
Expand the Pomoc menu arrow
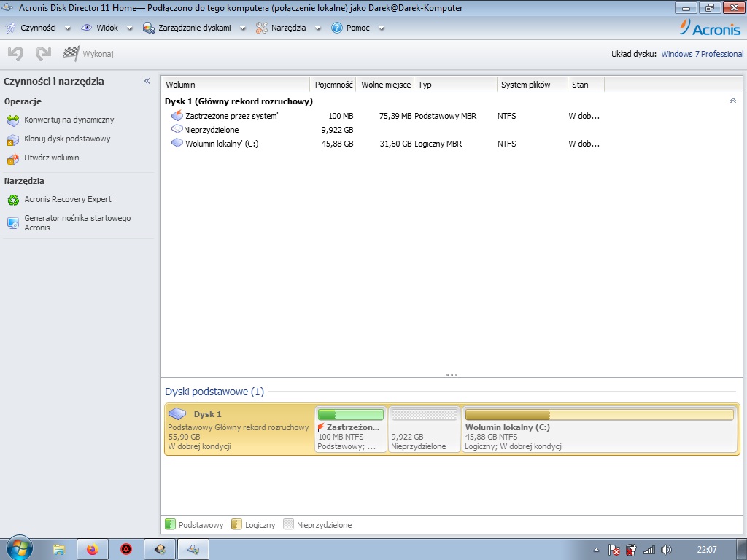point(381,28)
